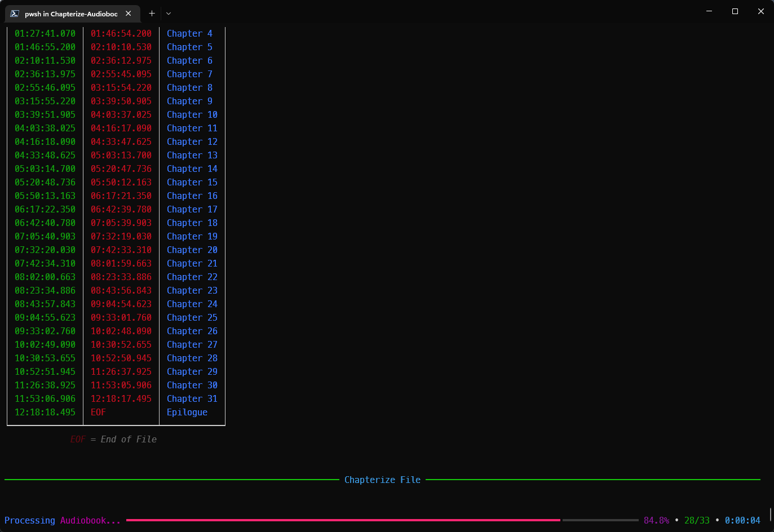Click end time 08:23:33.886
The width and height of the screenshot is (774, 532).
[x=121, y=277]
